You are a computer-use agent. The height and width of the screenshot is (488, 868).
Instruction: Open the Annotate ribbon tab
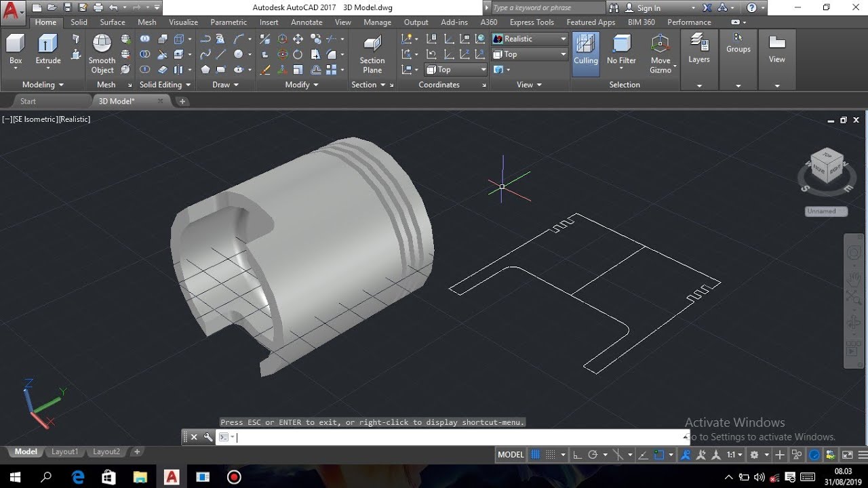[307, 22]
